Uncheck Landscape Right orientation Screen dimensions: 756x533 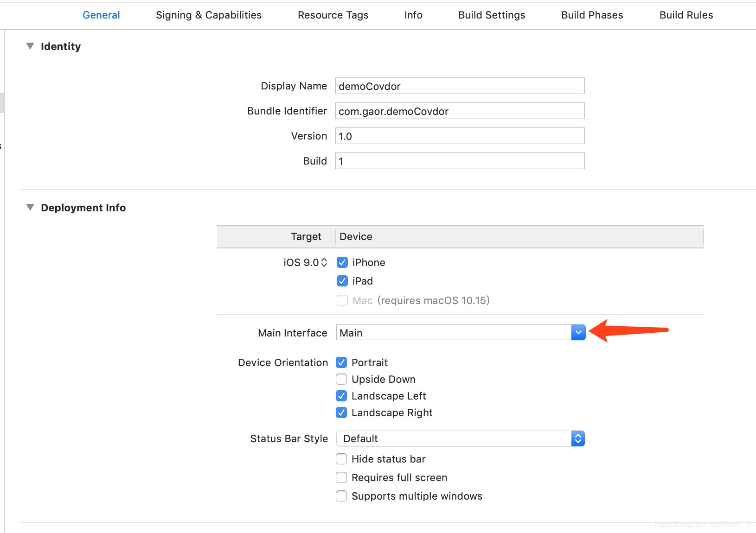coord(341,412)
